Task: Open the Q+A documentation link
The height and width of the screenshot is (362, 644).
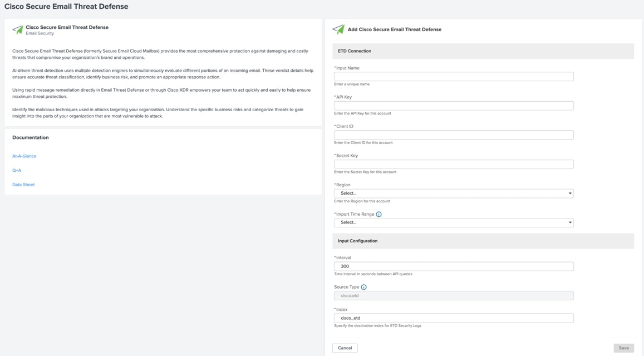Action: 17,171
